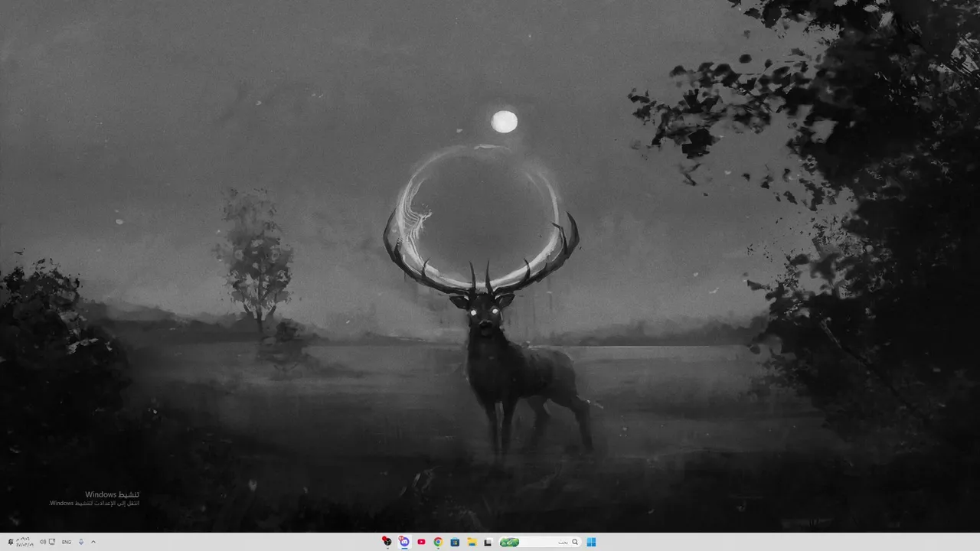The width and height of the screenshot is (980, 551).
Task: Open the network display tray icon
Action: point(52,542)
